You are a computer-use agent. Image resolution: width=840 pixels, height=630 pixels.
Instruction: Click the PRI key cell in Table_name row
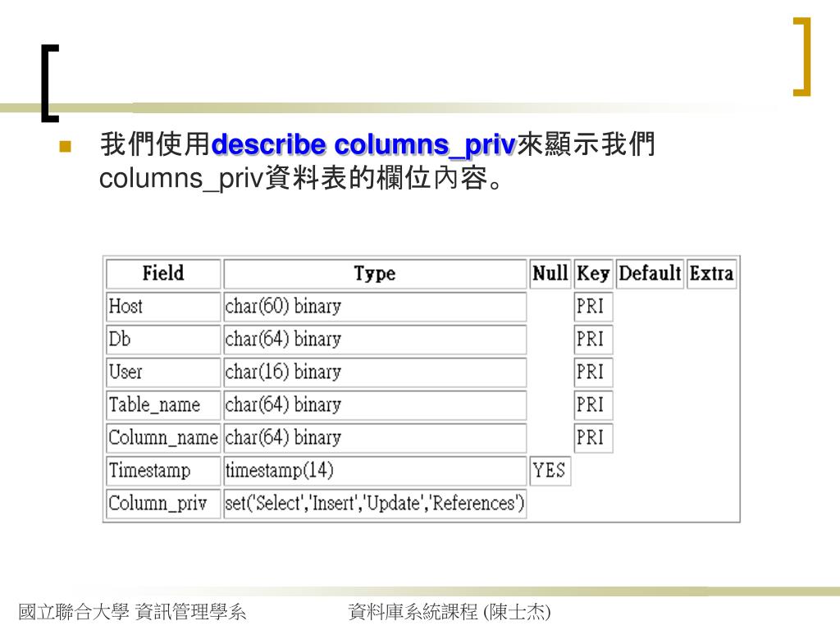[594, 405]
